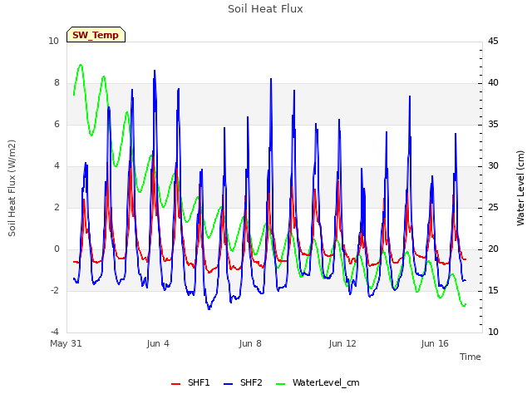This screenshot has width=532, height=399.
Task: Click the Jun 12 x-axis tick label
Action: click(x=342, y=343)
